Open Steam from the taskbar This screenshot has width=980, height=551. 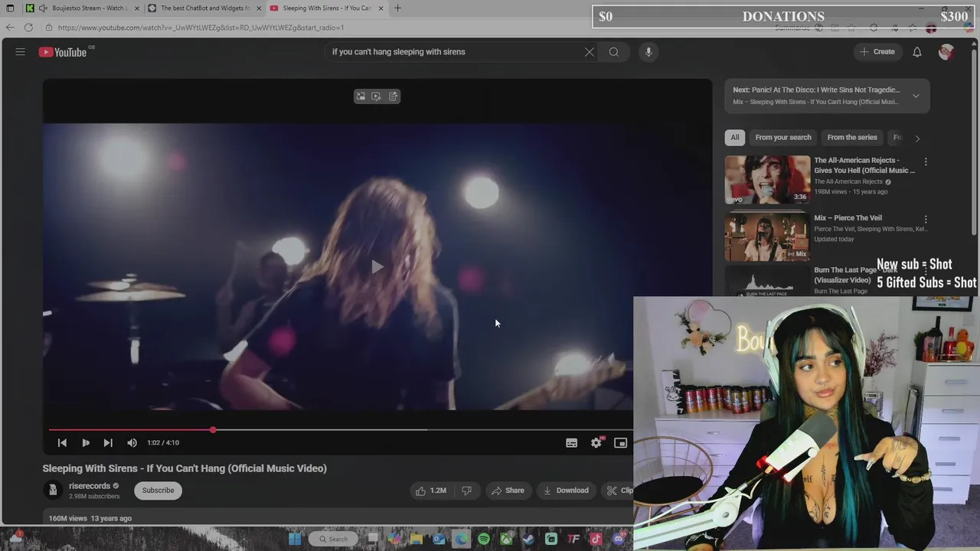[x=528, y=539]
